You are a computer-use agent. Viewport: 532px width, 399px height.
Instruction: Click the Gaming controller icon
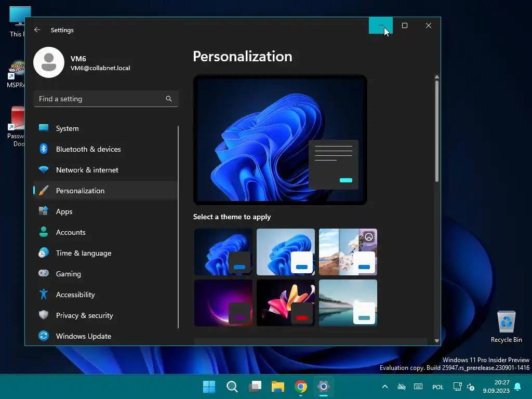pos(44,273)
